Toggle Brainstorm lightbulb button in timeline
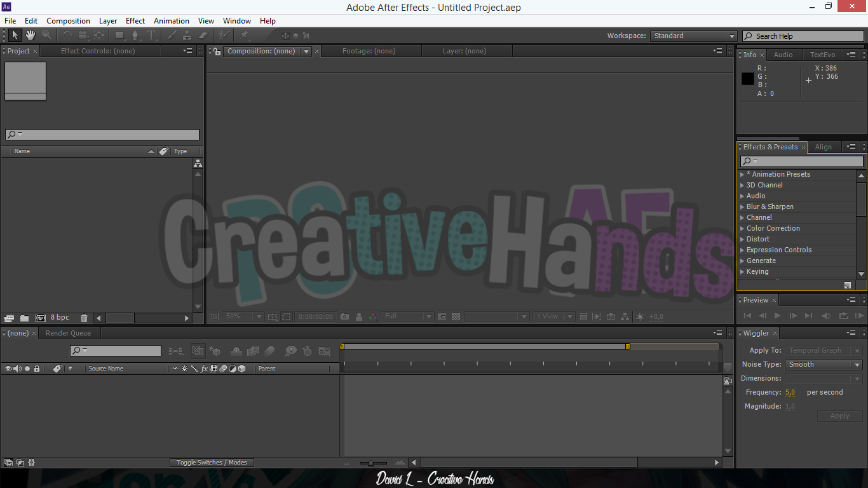The height and width of the screenshot is (488, 868). tap(290, 351)
